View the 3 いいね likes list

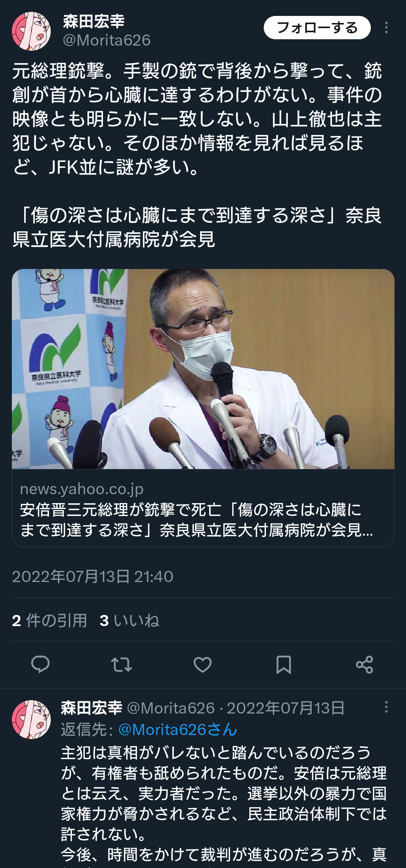[129, 621]
